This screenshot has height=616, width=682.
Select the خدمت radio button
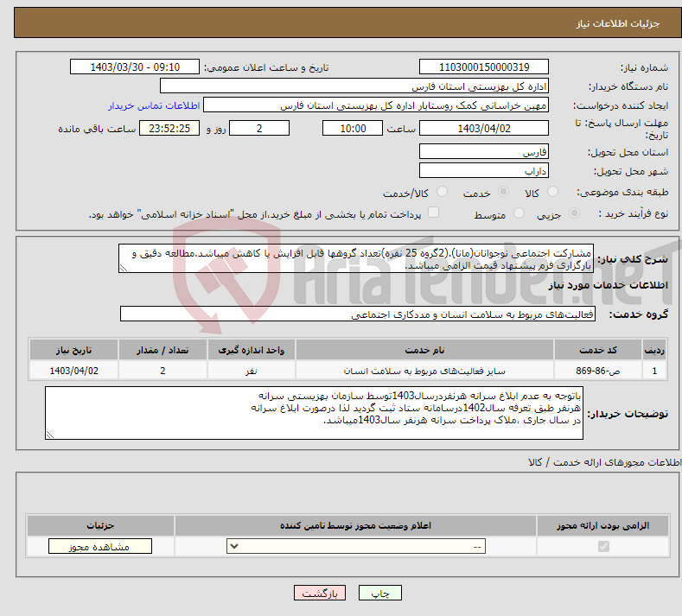point(503,192)
